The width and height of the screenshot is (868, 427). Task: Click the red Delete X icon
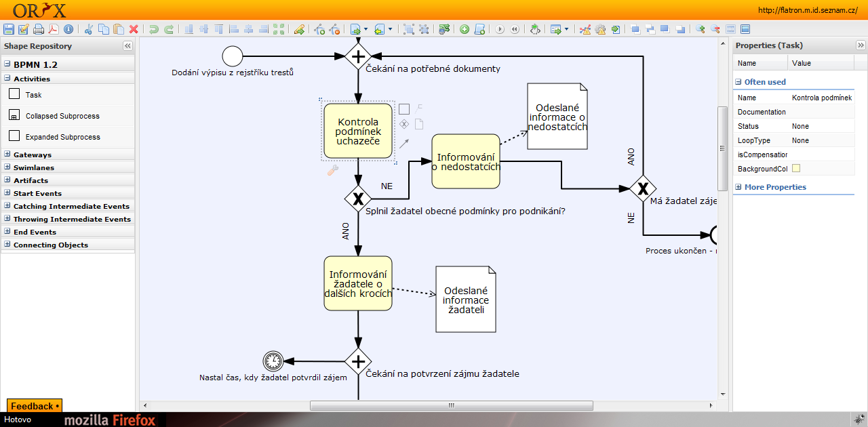pyautogui.click(x=134, y=29)
